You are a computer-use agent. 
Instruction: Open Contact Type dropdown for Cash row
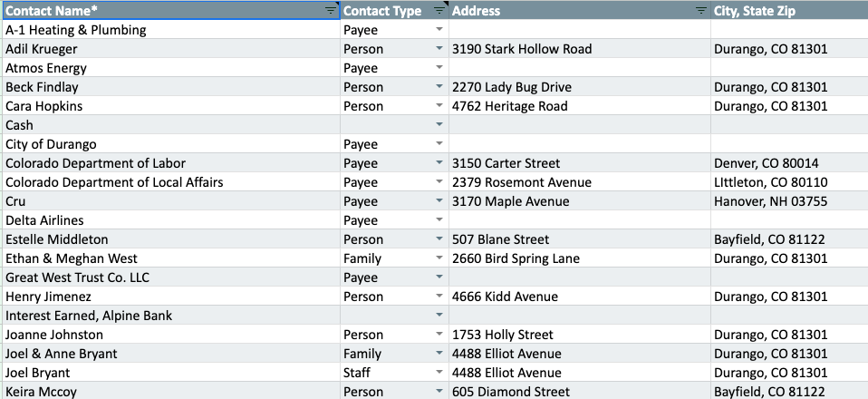pyautogui.click(x=439, y=125)
